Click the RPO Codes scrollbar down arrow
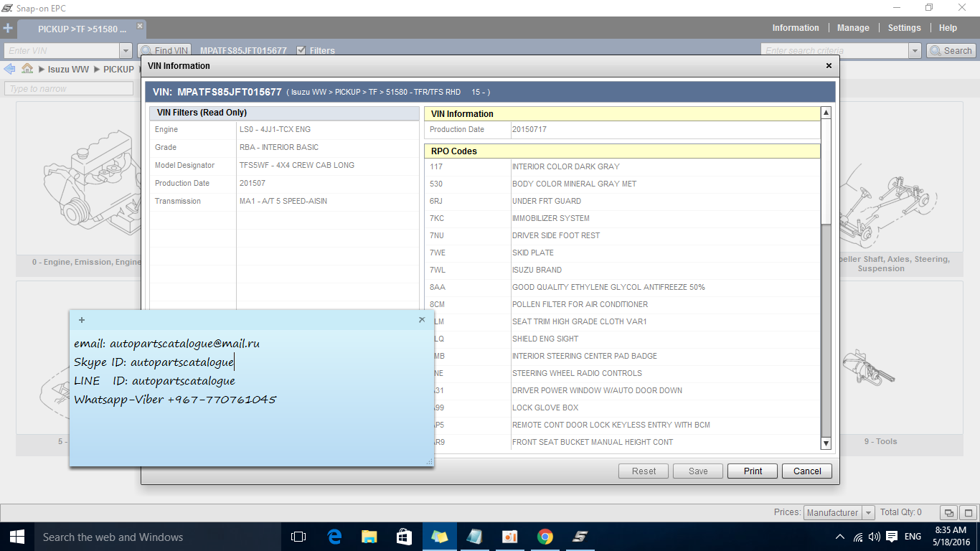The width and height of the screenshot is (980, 551). (x=826, y=443)
